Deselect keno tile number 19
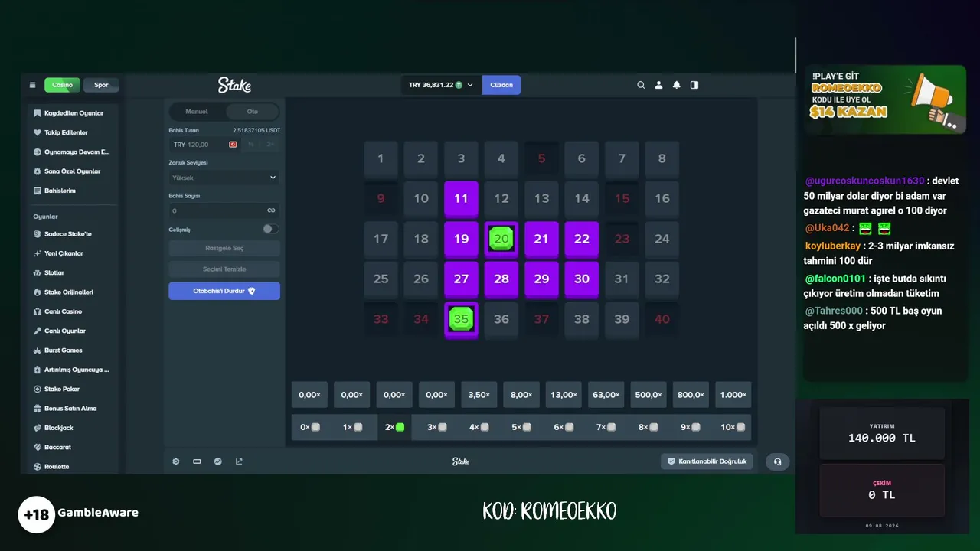Viewport: 980px width, 551px height. pos(461,239)
